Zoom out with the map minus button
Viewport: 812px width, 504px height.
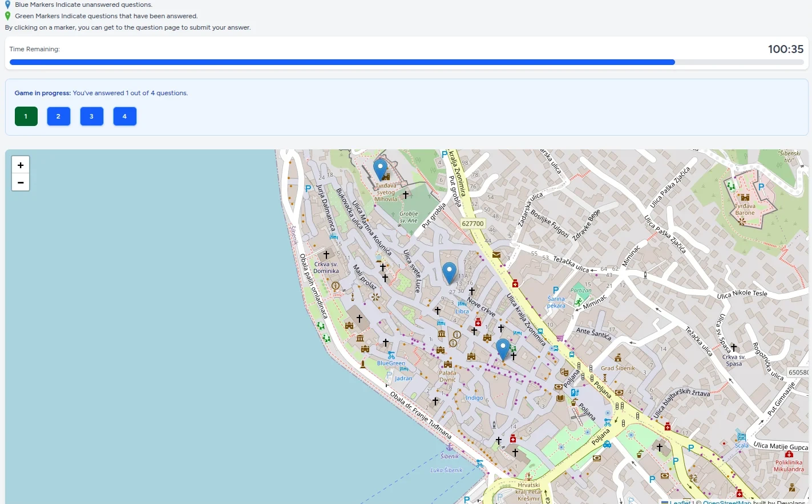click(20, 182)
